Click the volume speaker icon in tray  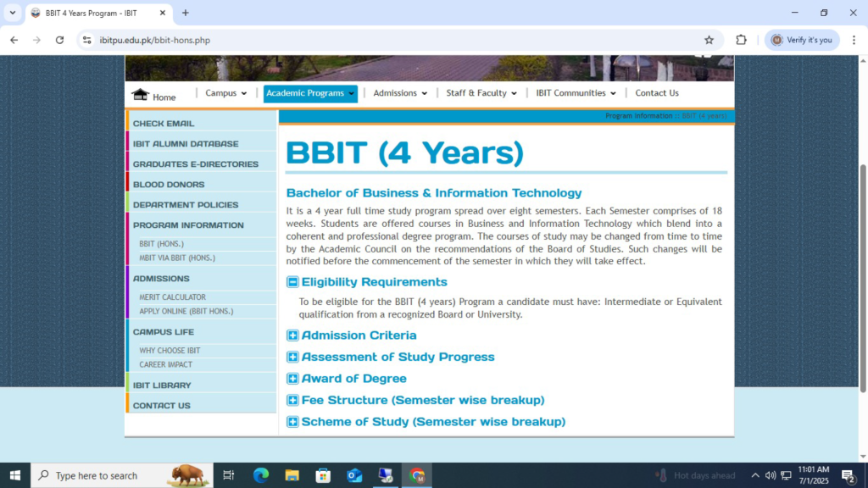coord(771,475)
